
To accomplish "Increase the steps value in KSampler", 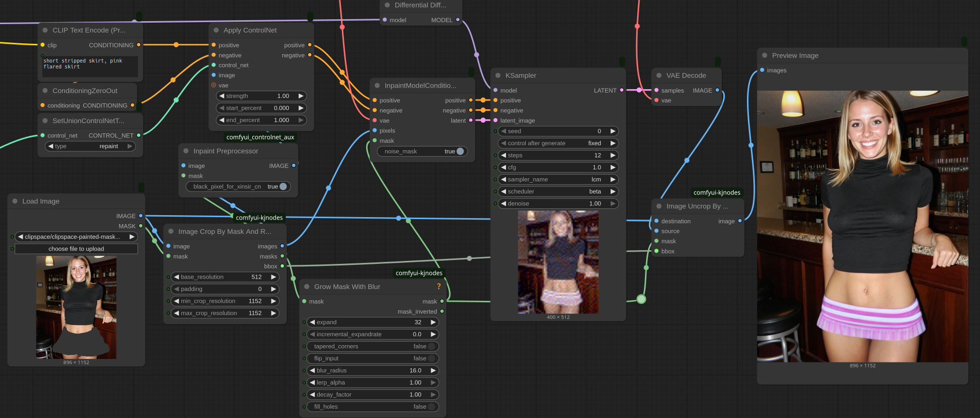I will (613, 156).
